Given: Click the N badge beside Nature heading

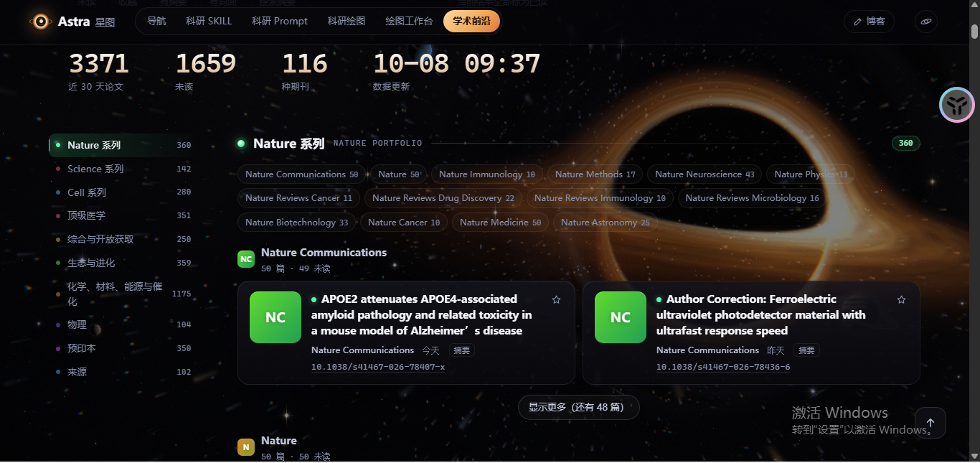Looking at the screenshot, I should (246, 447).
